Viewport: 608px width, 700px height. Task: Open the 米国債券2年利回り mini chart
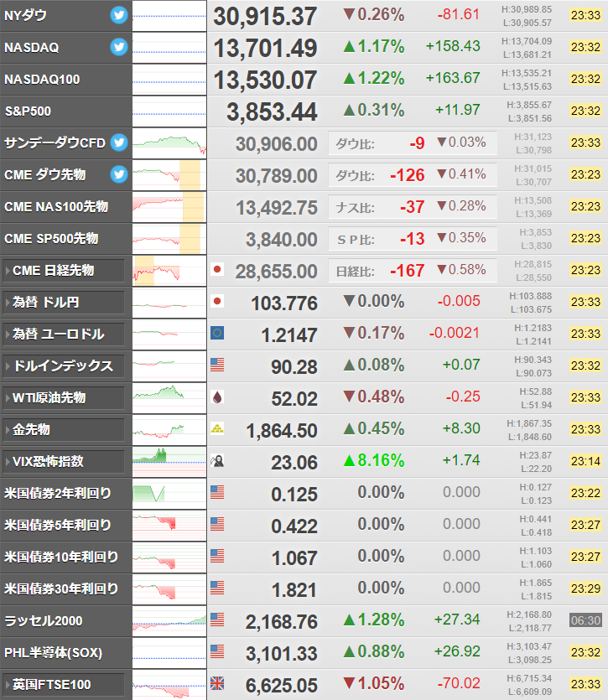(169, 493)
